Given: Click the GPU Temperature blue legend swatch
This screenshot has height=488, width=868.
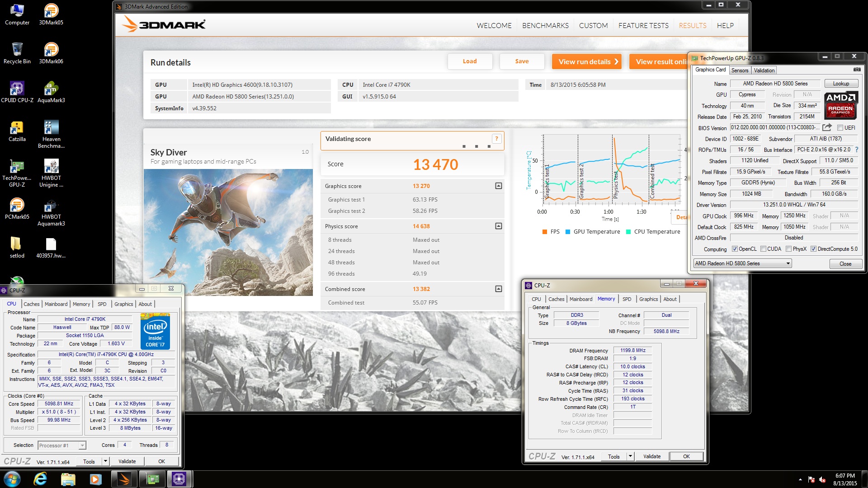Looking at the screenshot, I should [x=568, y=232].
